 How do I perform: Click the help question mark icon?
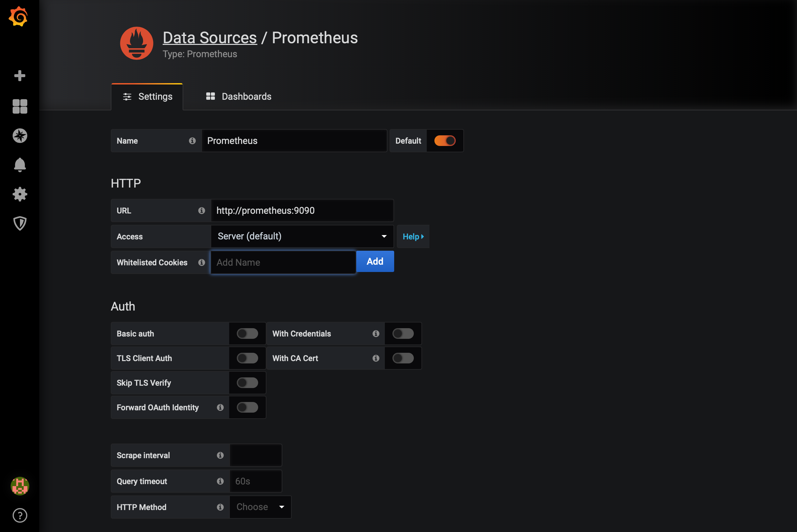(x=20, y=515)
